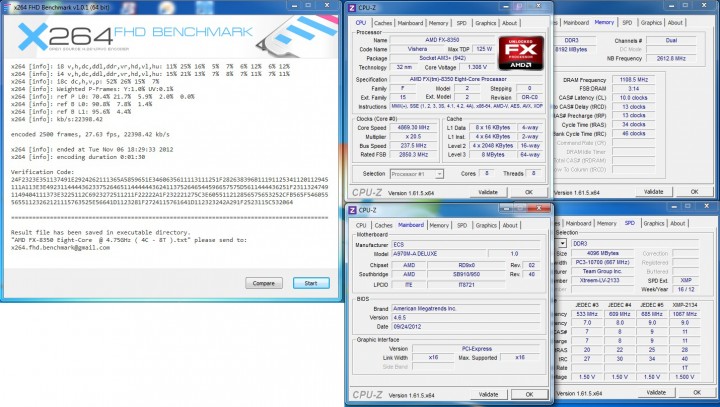Select active Memory tab in DRAM Frequency window
Viewport: 720px width, 407px height.
604,22
